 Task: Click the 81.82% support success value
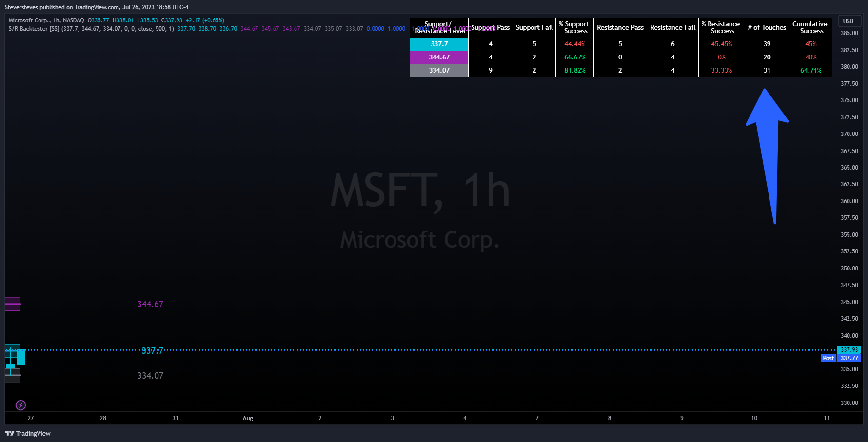[575, 70]
